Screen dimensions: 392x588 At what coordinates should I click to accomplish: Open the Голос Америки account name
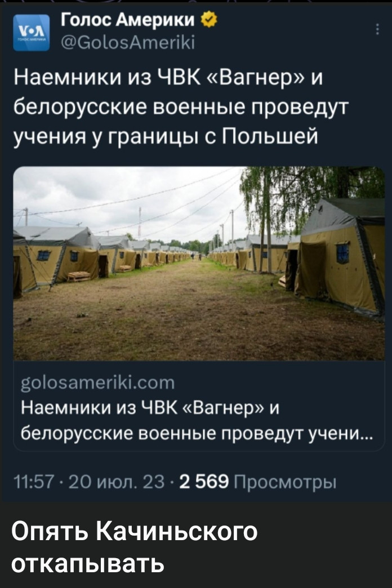pyautogui.click(x=128, y=20)
